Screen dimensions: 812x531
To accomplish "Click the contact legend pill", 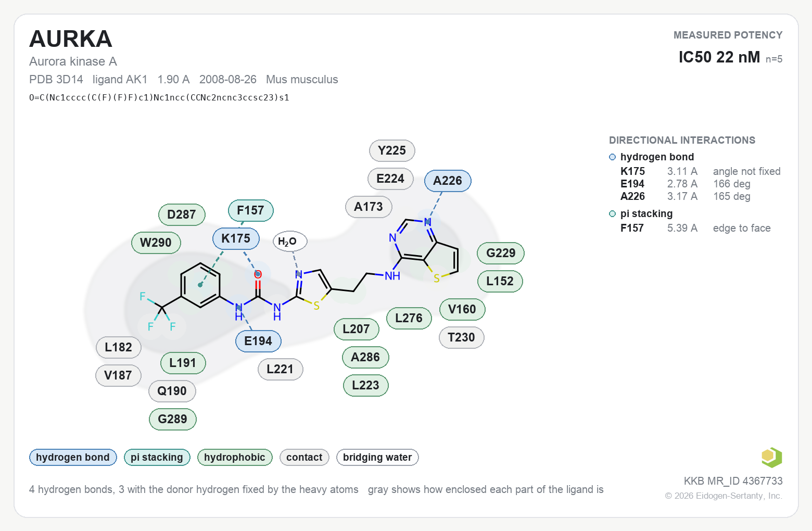I will [x=304, y=457].
